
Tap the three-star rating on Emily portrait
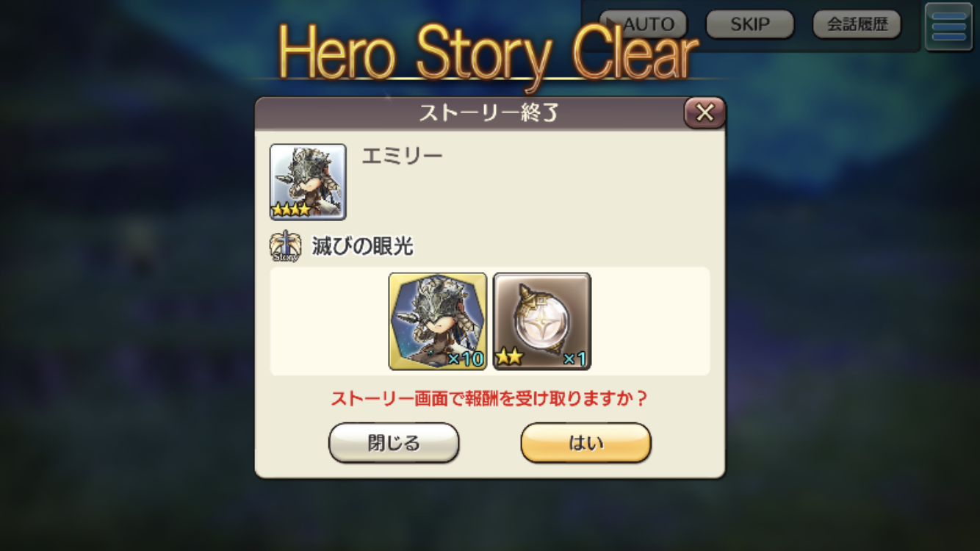292,210
